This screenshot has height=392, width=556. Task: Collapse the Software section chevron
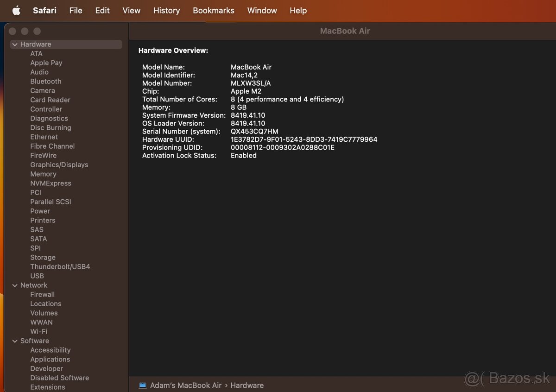(15, 341)
